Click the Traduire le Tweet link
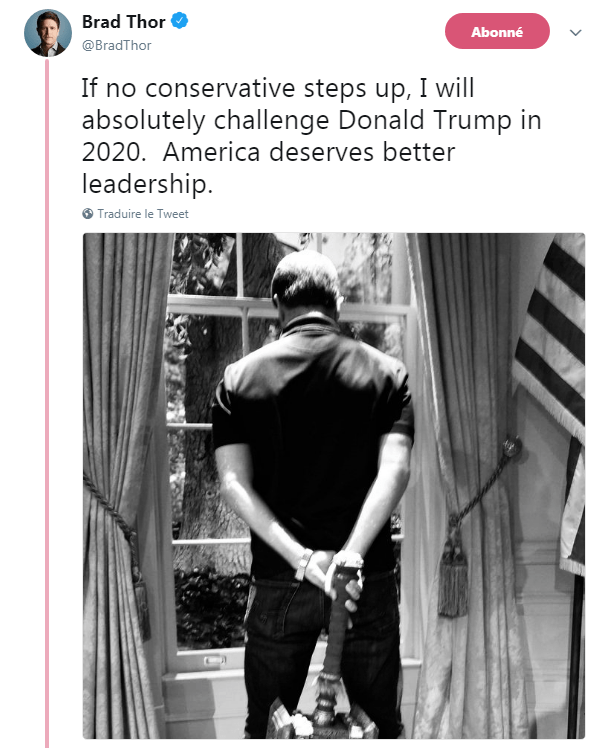The width and height of the screenshot is (605, 748). pyautogui.click(x=142, y=214)
